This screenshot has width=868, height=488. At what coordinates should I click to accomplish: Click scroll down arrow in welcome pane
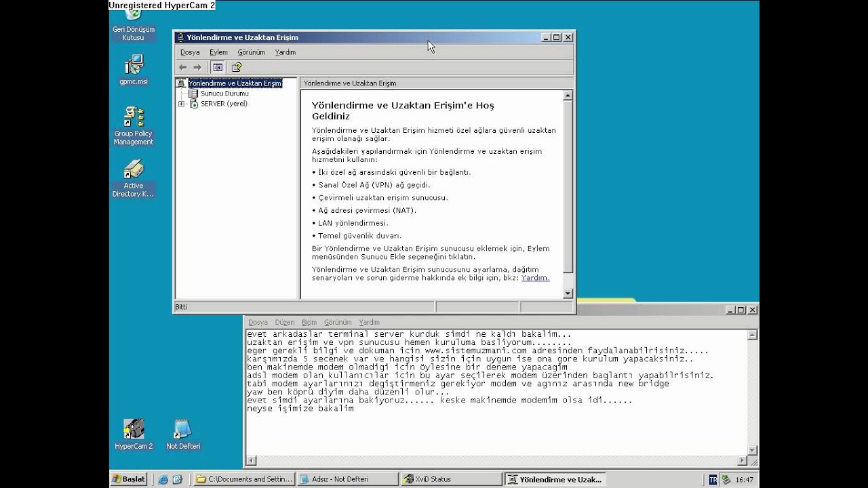[568, 293]
